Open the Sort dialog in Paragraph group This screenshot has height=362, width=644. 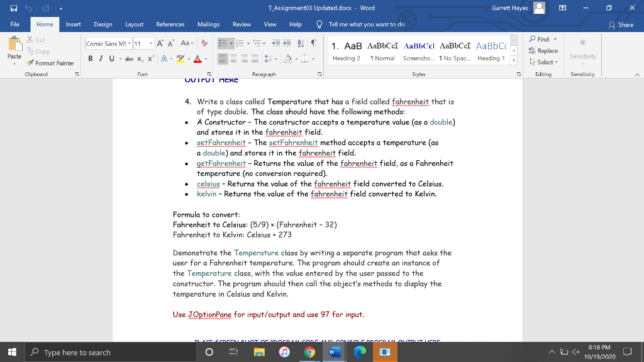click(x=300, y=43)
